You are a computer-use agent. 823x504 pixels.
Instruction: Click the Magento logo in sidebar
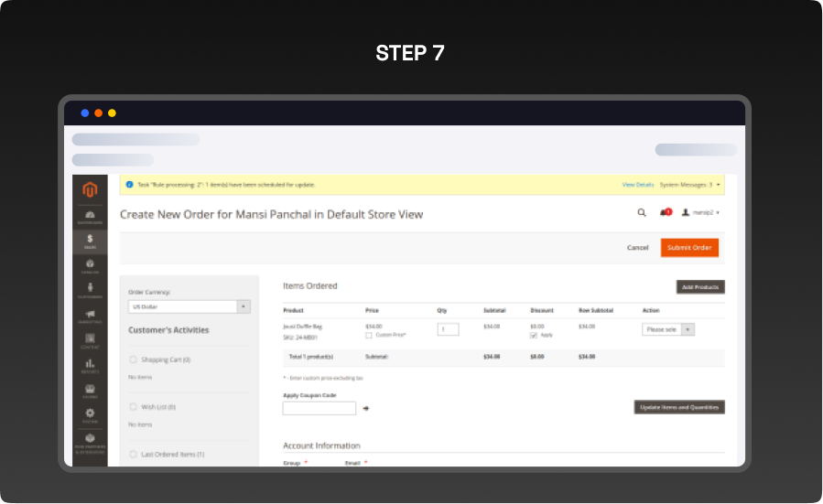coord(90,189)
